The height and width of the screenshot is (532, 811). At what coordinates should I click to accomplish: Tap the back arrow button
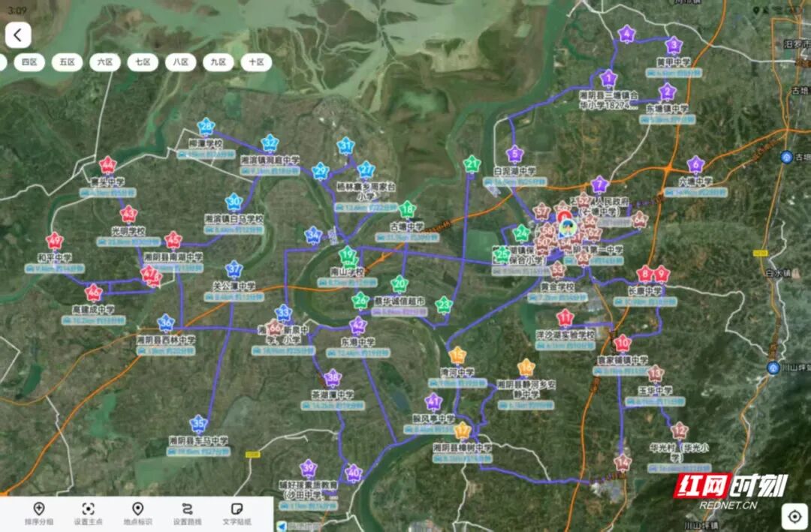(18, 35)
